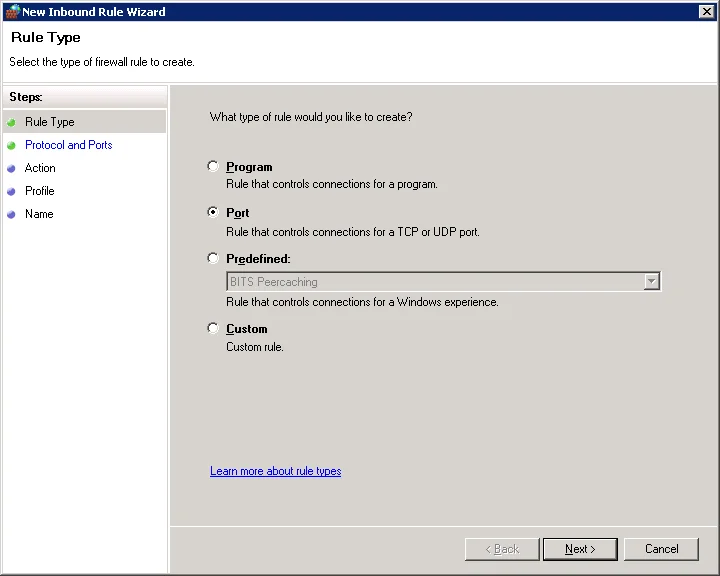Open Learn more about rule types link
720x576 pixels.
click(x=275, y=471)
